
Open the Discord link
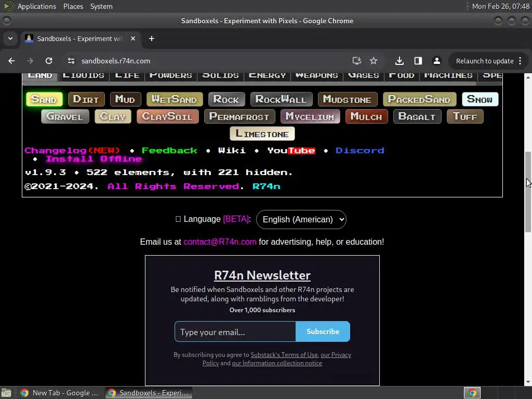click(x=360, y=150)
